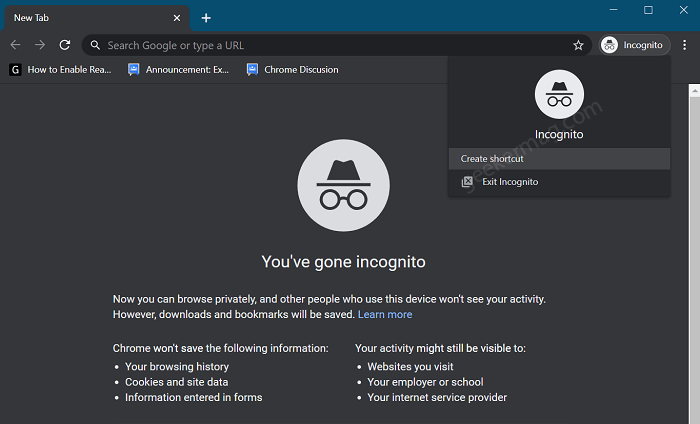Image resolution: width=700 pixels, height=424 pixels.
Task: Minimize the Chrome window
Action: click(x=614, y=10)
